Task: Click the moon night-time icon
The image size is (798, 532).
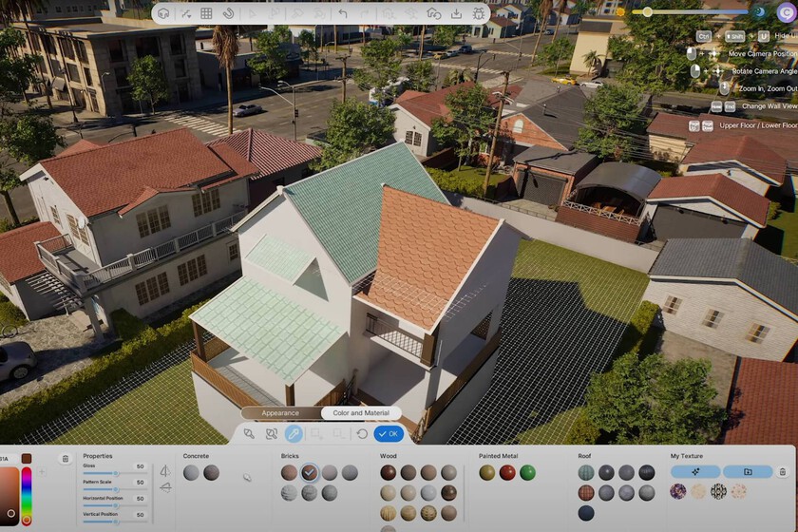Action: click(759, 11)
